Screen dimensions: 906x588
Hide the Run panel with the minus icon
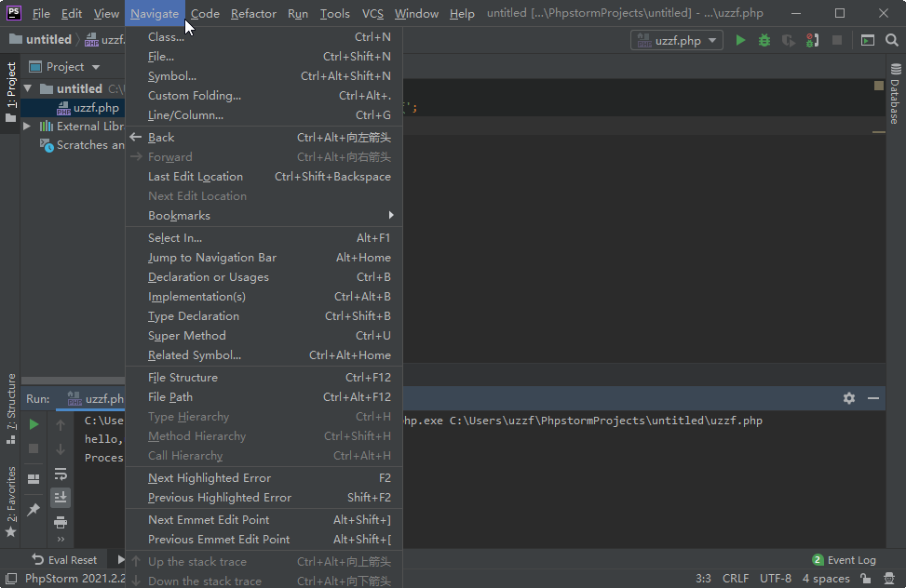coord(873,398)
